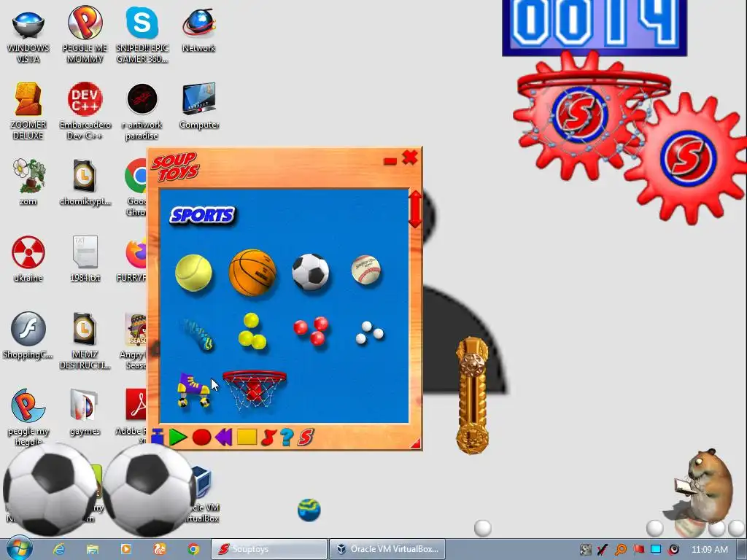
Task: Click the red record circle button
Action: (x=201, y=437)
